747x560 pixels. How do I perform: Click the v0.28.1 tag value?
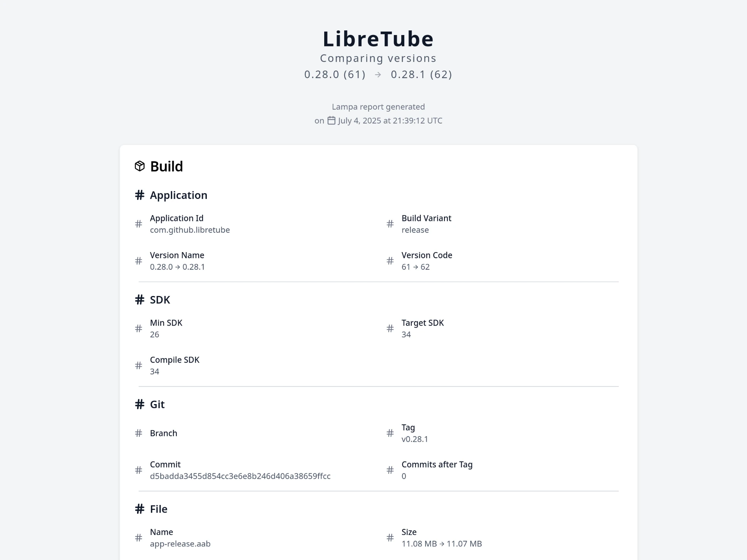pyautogui.click(x=415, y=439)
